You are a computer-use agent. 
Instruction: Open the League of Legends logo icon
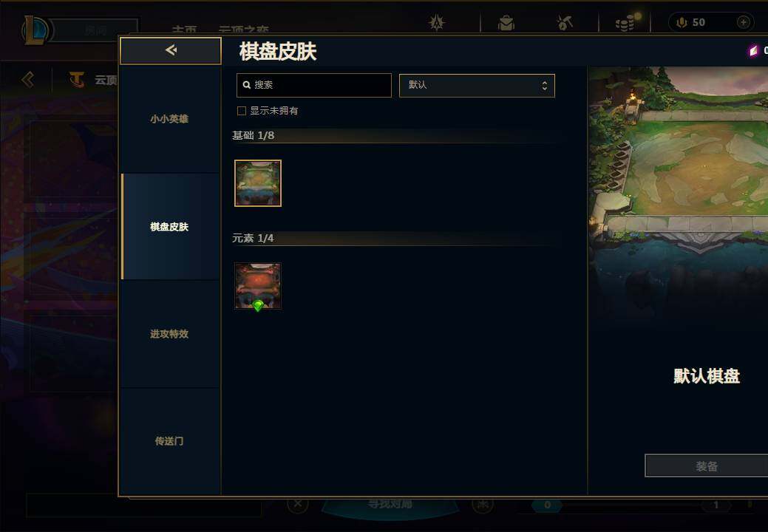coord(35,31)
